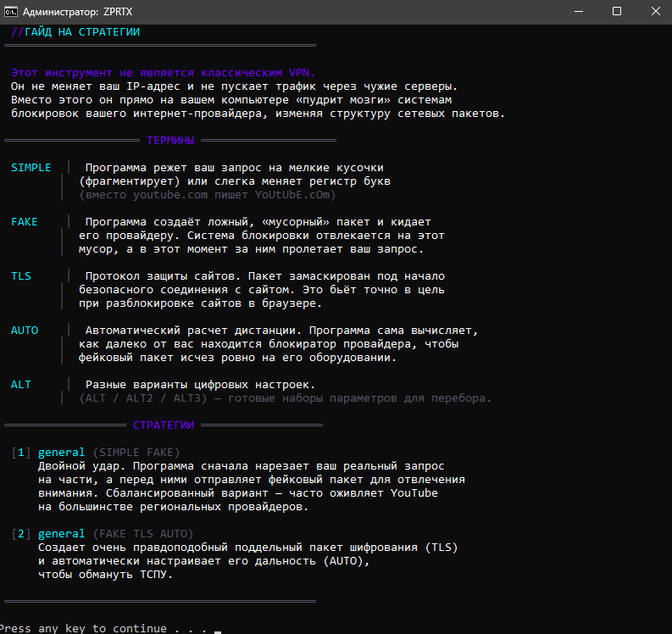Click 'general' next to (FAKE TLS AUTO)
The image size is (672, 634).
(61, 534)
